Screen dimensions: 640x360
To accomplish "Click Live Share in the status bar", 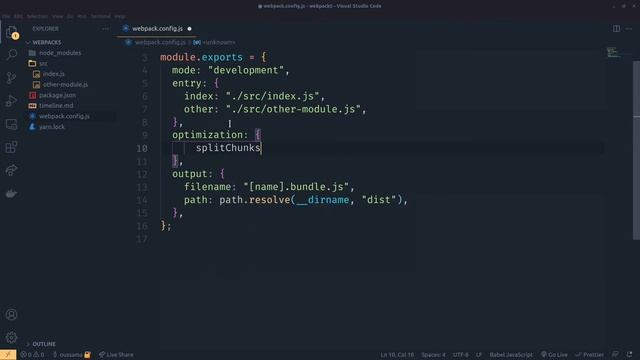I will [x=116, y=355].
